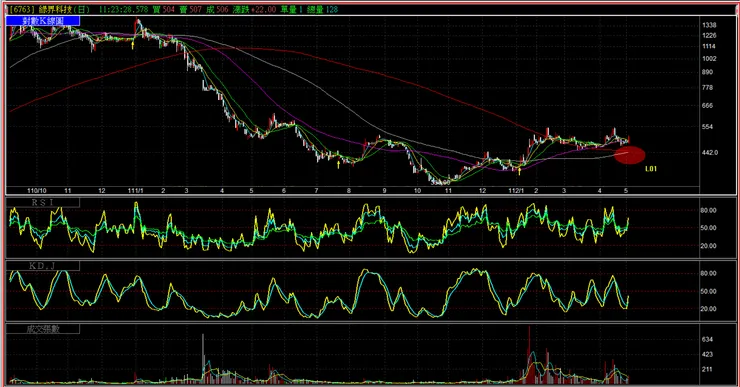Click the 1338 price axis label
This screenshot has width=740, height=387.
coord(709,25)
